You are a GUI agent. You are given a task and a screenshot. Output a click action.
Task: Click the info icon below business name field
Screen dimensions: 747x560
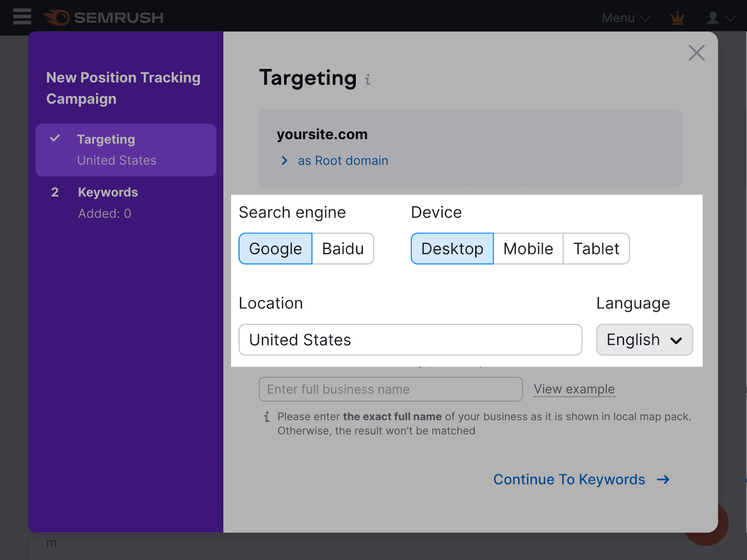[266, 416]
